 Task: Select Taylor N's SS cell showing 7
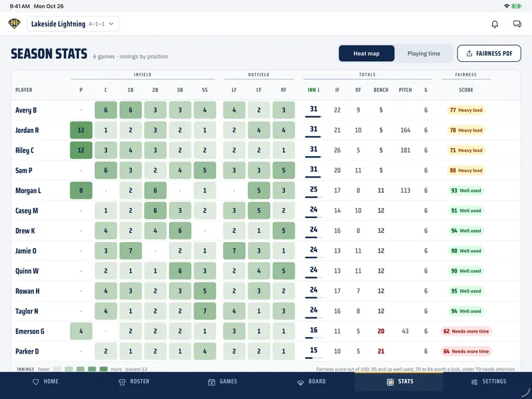coord(205,311)
